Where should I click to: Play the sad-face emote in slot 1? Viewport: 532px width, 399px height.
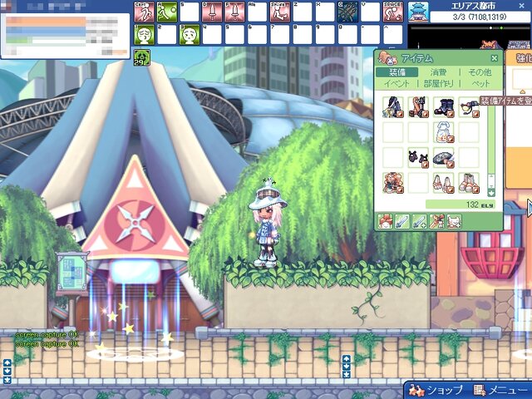(x=144, y=35)
